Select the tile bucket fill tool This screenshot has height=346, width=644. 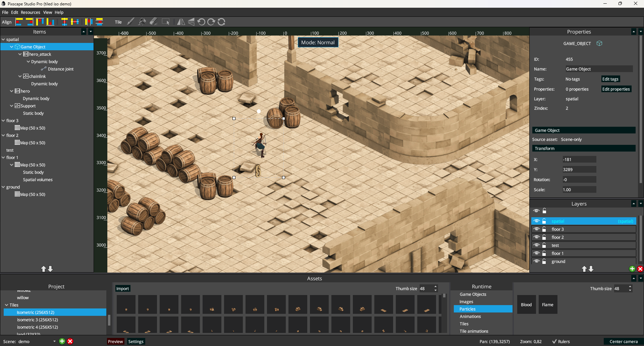point(142,22)
